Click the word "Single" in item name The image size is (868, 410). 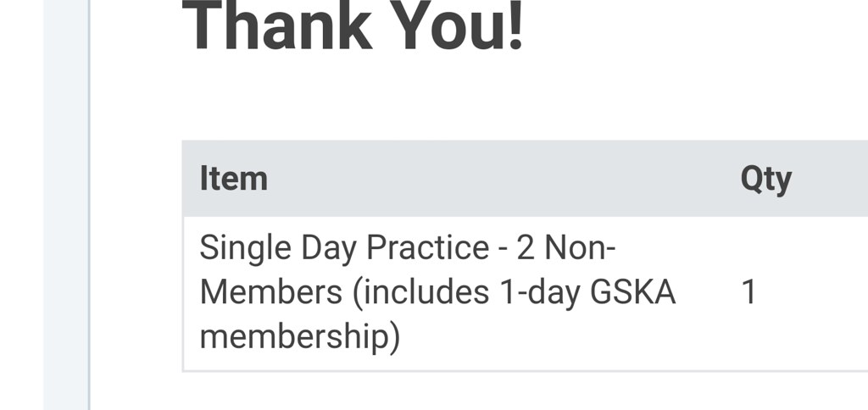[x=245, y=249]
